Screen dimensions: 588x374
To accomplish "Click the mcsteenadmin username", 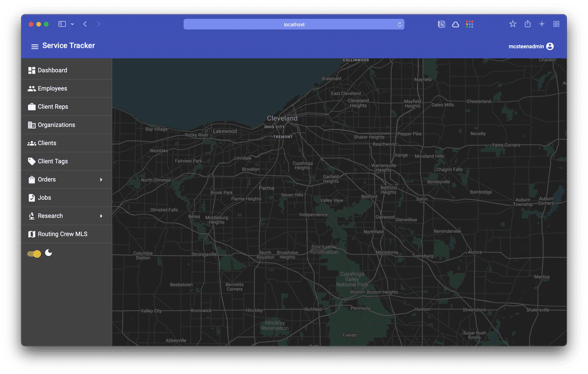I will coord(526,46).
